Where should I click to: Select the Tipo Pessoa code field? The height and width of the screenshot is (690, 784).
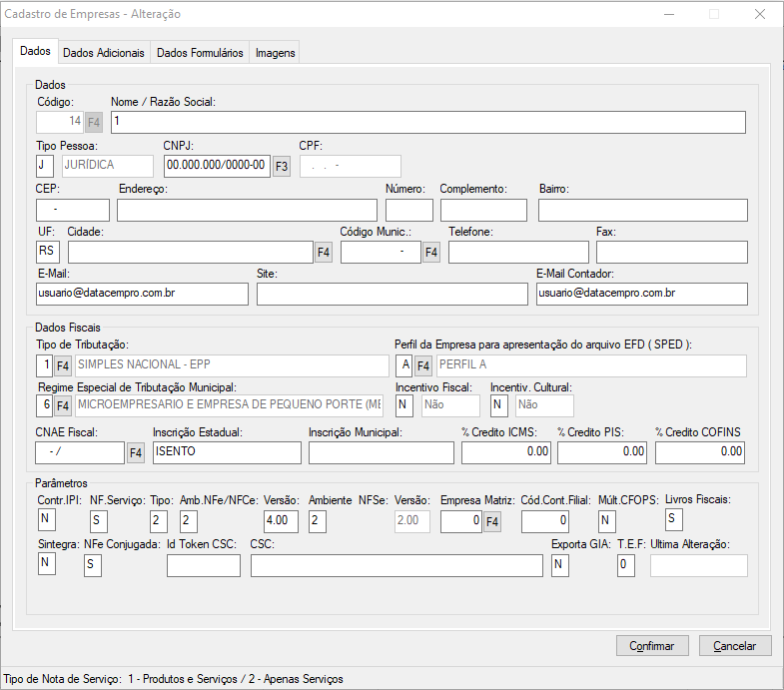click(x=45, y=166)
